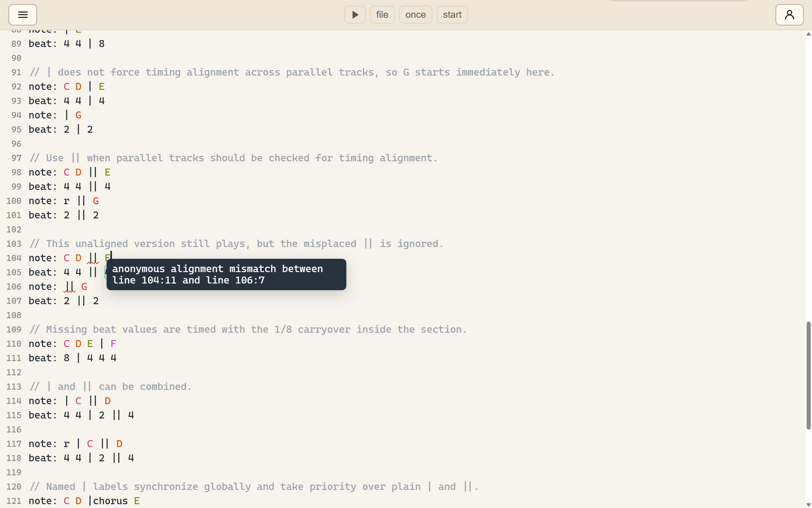
Task: Open the user account icon
Action: point(789,15)
